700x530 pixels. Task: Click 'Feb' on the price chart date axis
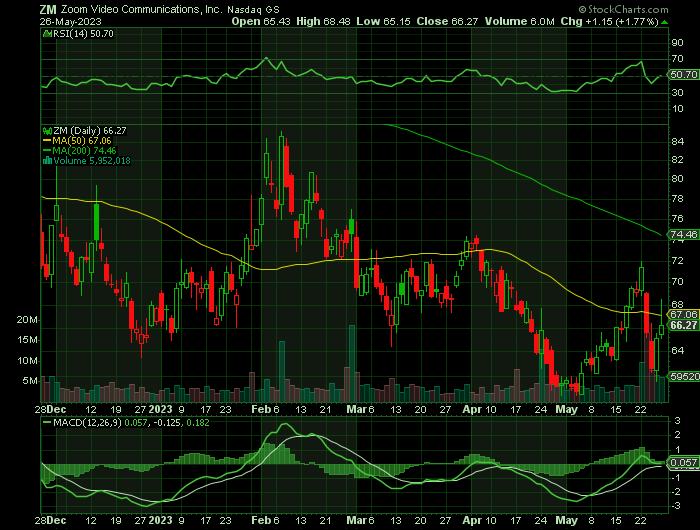click(x=260, y=409)
